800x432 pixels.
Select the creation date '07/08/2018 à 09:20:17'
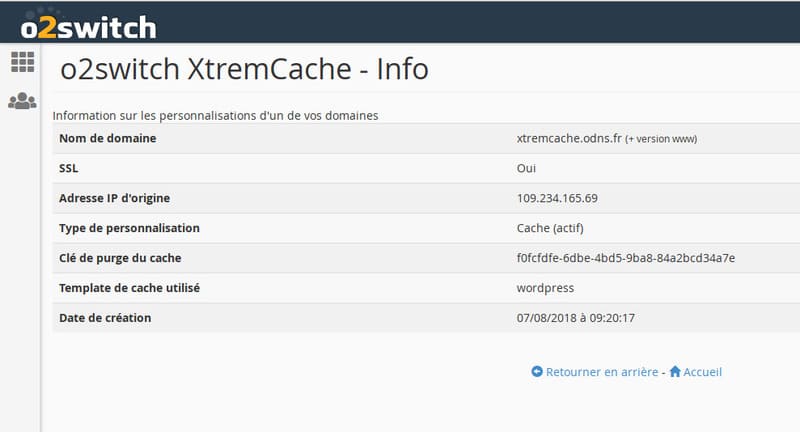point(576,318)
